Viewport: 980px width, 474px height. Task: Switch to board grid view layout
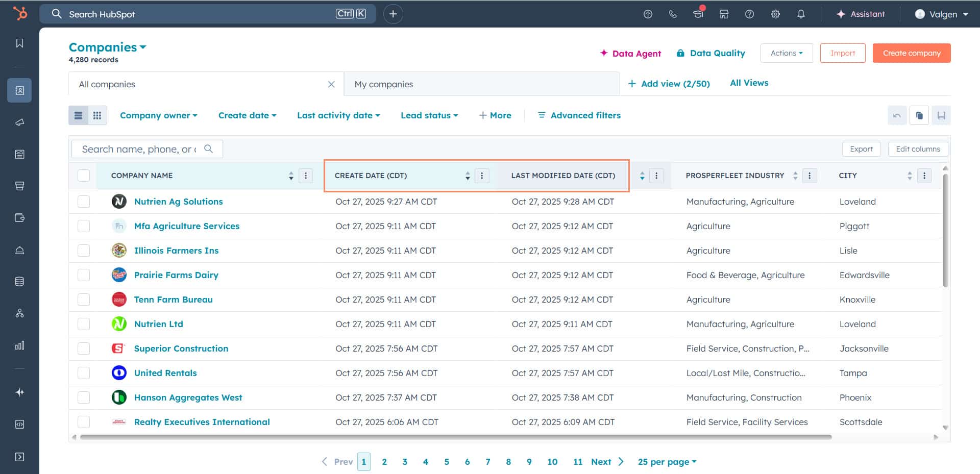97,115
